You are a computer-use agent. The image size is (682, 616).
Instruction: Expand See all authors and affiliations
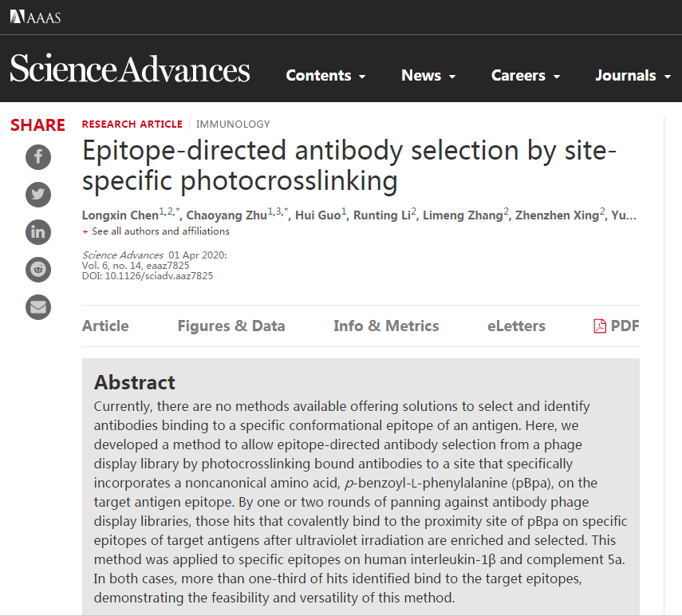(156, 231)
